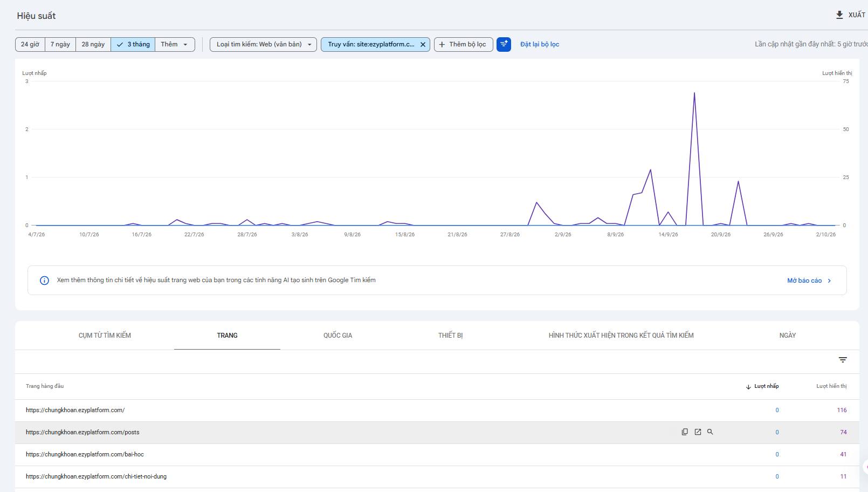The image size is (868, 492).
Task: Click the XUẤT export button
Action: coord(851,15)
